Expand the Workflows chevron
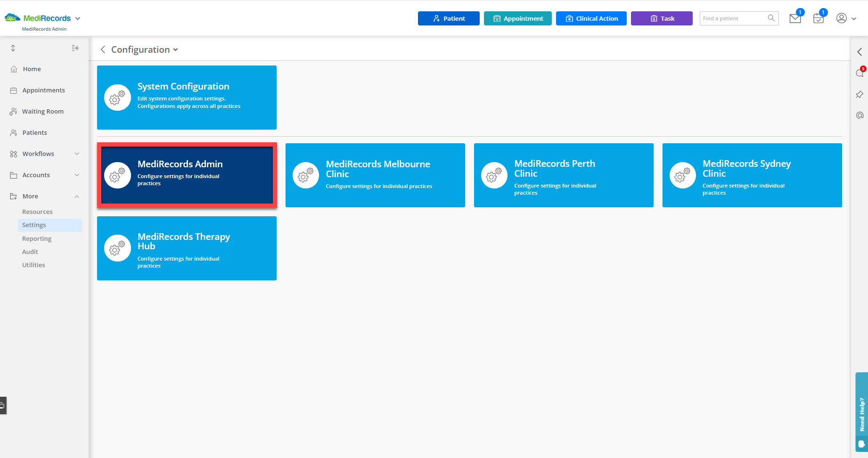 pos(77,154)
